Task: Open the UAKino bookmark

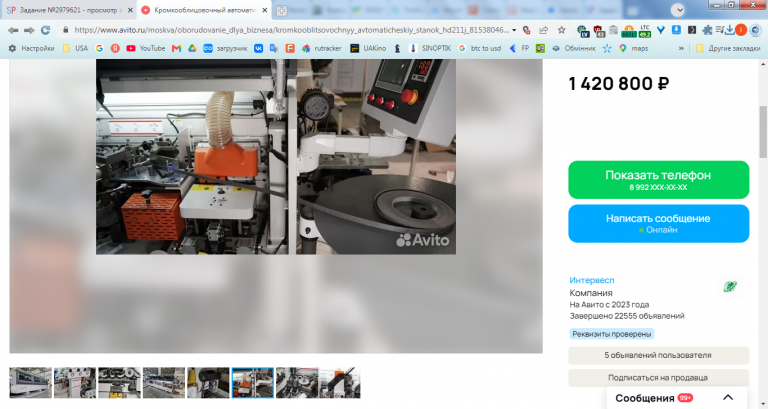Action: coord(368,48)
